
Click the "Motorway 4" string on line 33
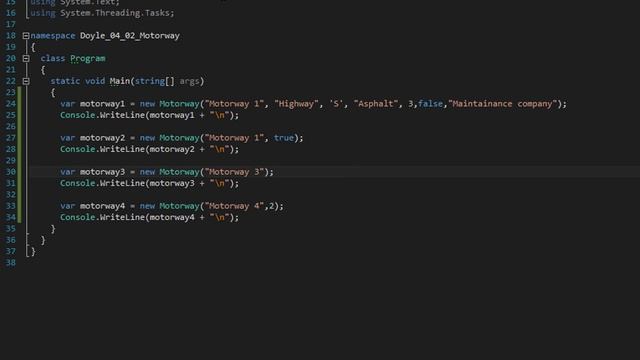click(234, 206)
